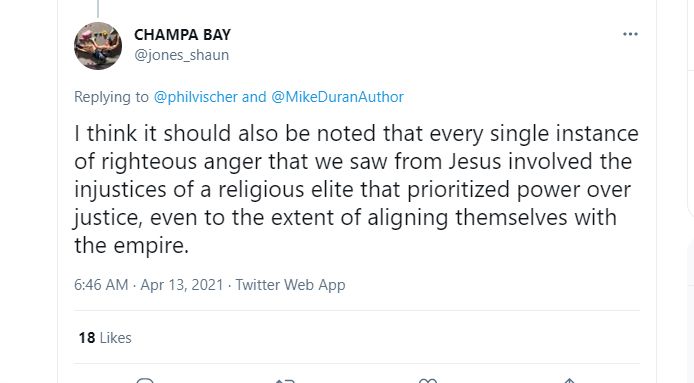Visit the @philvischer profile link
The height and width of the screenshot is (383, 694).
point(196,97)
